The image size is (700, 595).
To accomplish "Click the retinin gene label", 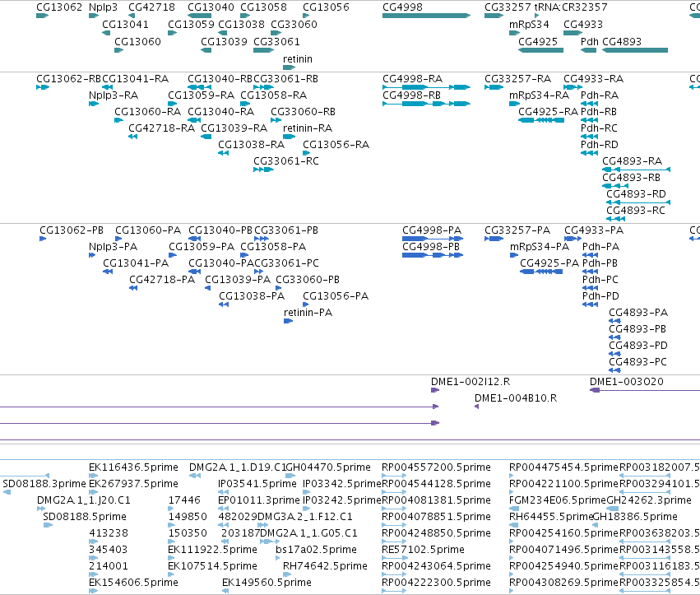I will [298, 59].
